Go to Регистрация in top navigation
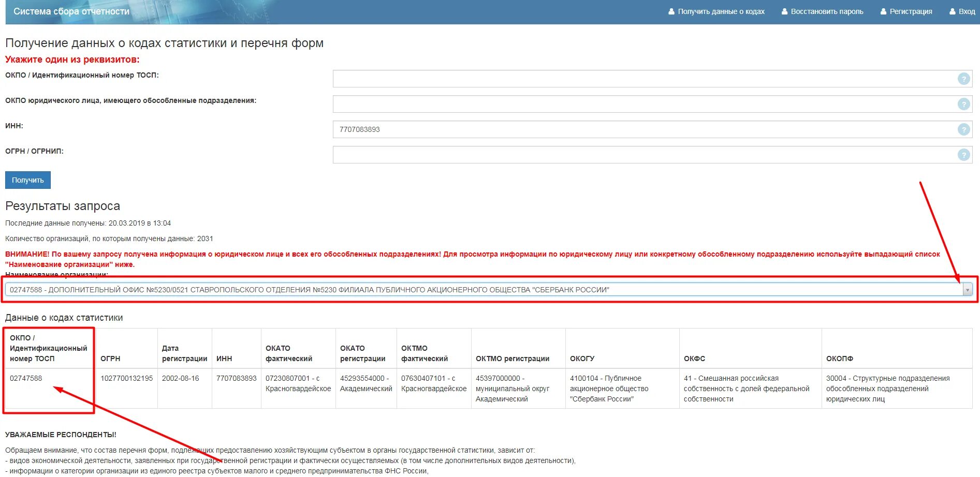Image resolution: width=980 pixels, height=477 pixels. pyautogui.click(x=906, y=11)
